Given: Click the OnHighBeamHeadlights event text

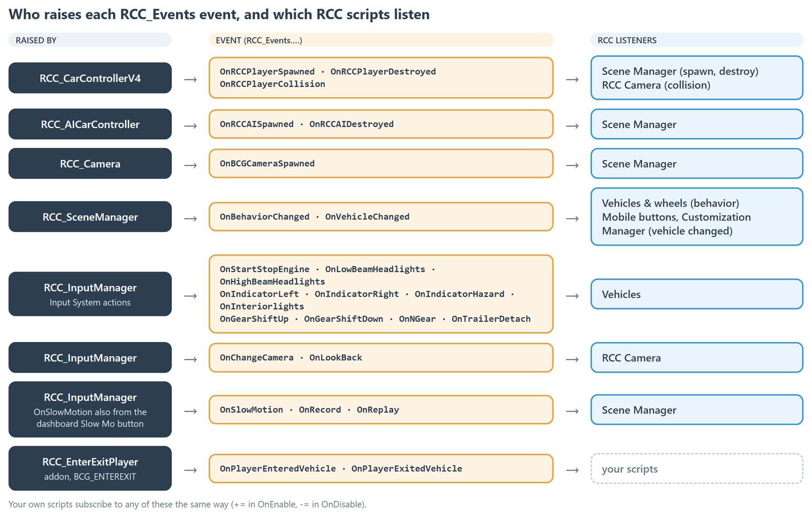Looking at the screenshot, I should point(272,282).
